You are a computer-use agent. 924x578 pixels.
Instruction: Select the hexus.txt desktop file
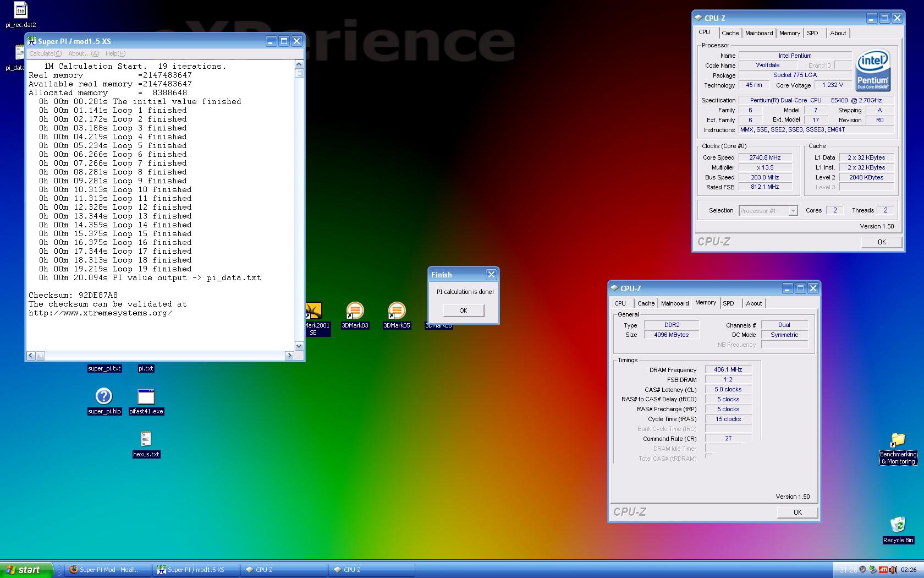point(146,444)
